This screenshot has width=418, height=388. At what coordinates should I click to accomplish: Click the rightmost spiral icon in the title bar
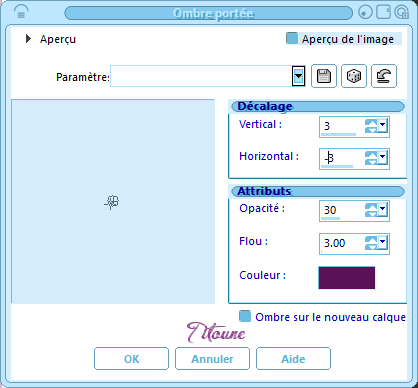click(401, 12)
